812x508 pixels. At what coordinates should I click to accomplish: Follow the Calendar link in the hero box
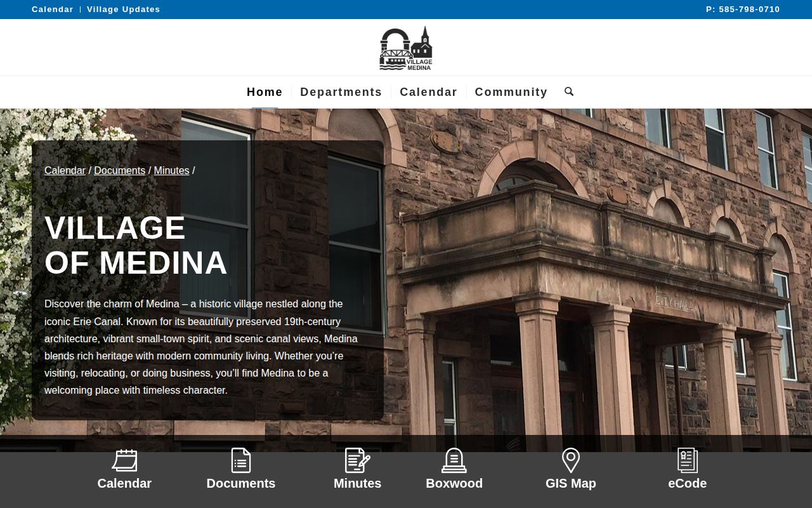click(65, 171)
